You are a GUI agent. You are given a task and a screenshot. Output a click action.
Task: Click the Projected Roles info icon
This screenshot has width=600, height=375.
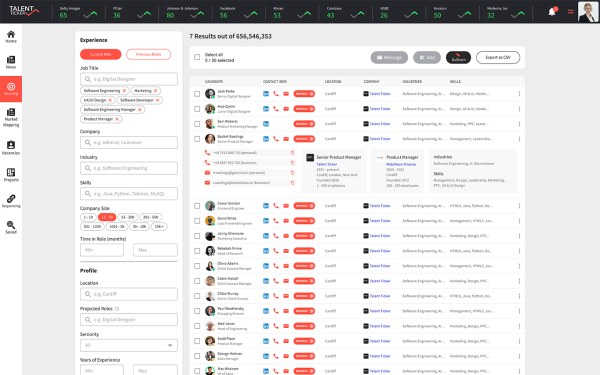117,309
